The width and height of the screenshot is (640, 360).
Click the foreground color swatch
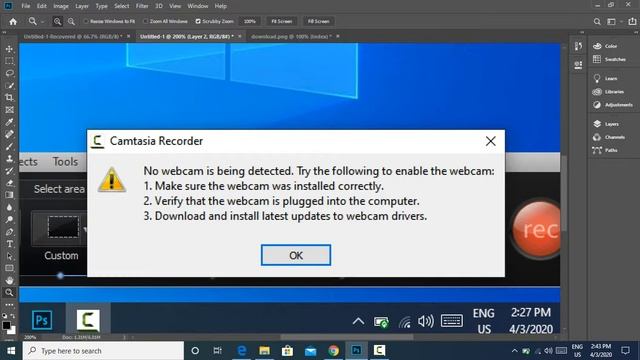6,325
